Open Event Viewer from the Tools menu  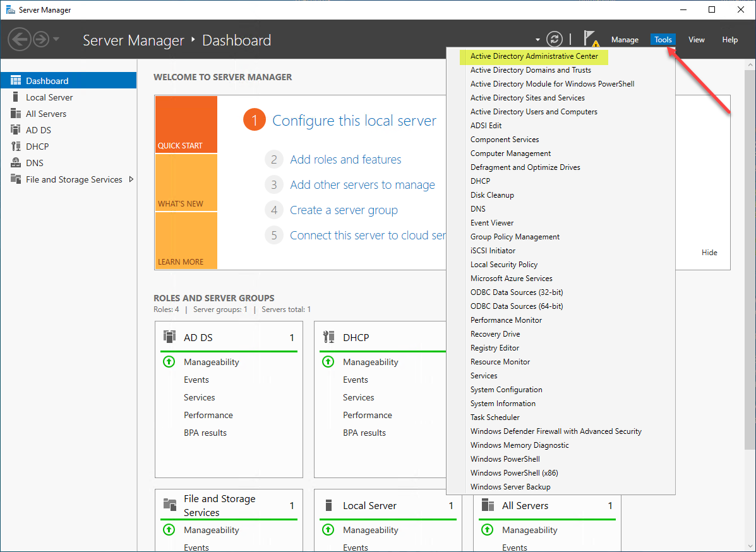pos(492,223)
